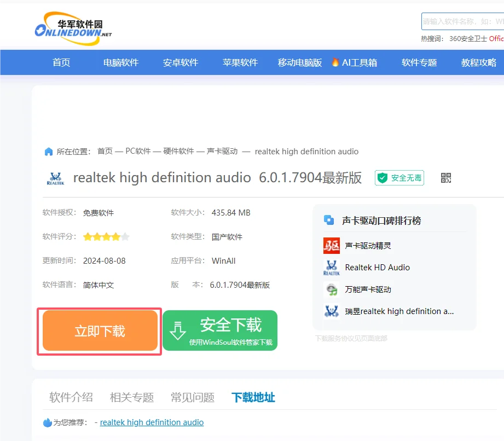This screenshot has height=441, width=504.
Task: Click the star rating for 软件评分
Action: (x=106, y=237)
